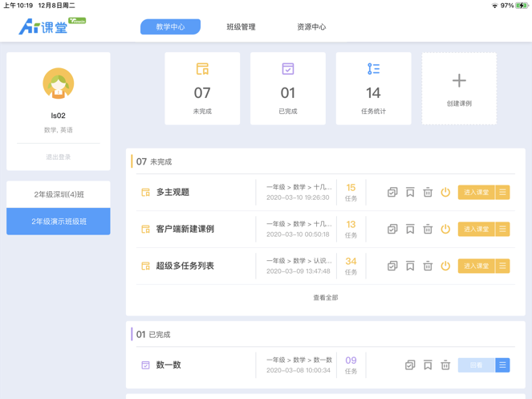This screenshot has width=532, height=399.
Task: Toggle the power icon for 超级多任务列表
Action: pyautogui.click(x=445, y=266)
